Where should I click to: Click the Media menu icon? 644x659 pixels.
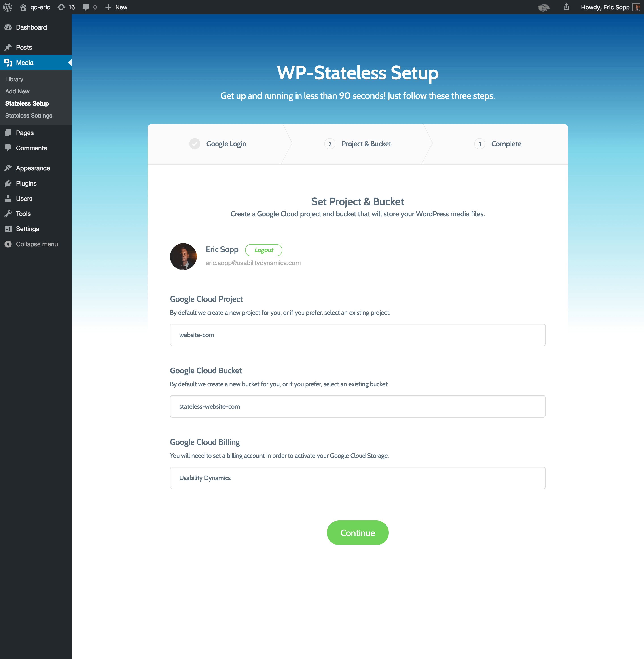coord(8,63)
